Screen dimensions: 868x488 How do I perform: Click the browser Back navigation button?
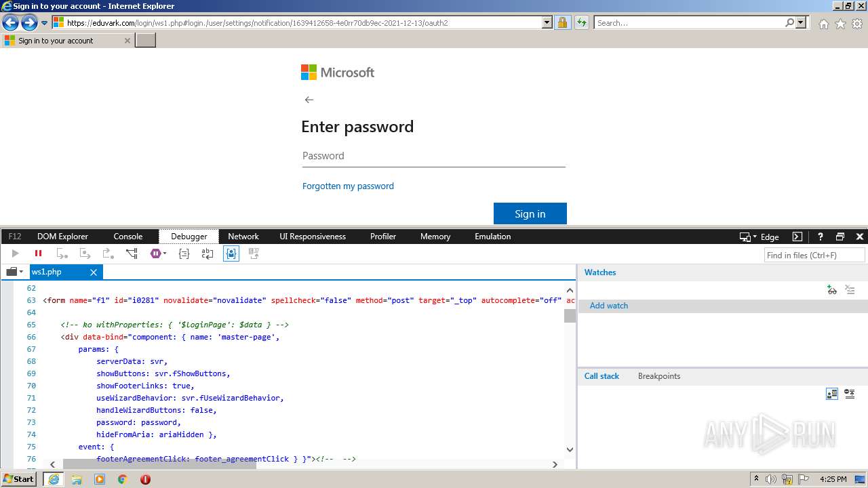[x=10, y=23]
